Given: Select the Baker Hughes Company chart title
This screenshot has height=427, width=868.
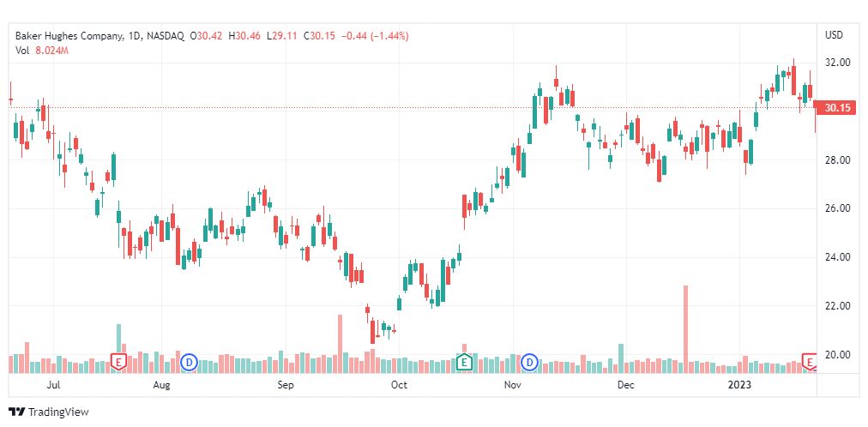Looking at the screenshot, I should [100, 36].
